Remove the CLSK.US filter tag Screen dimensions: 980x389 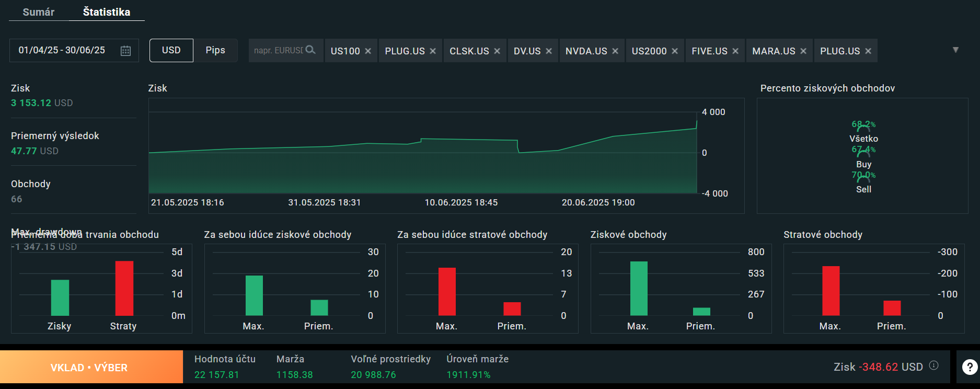pos(497,51)
